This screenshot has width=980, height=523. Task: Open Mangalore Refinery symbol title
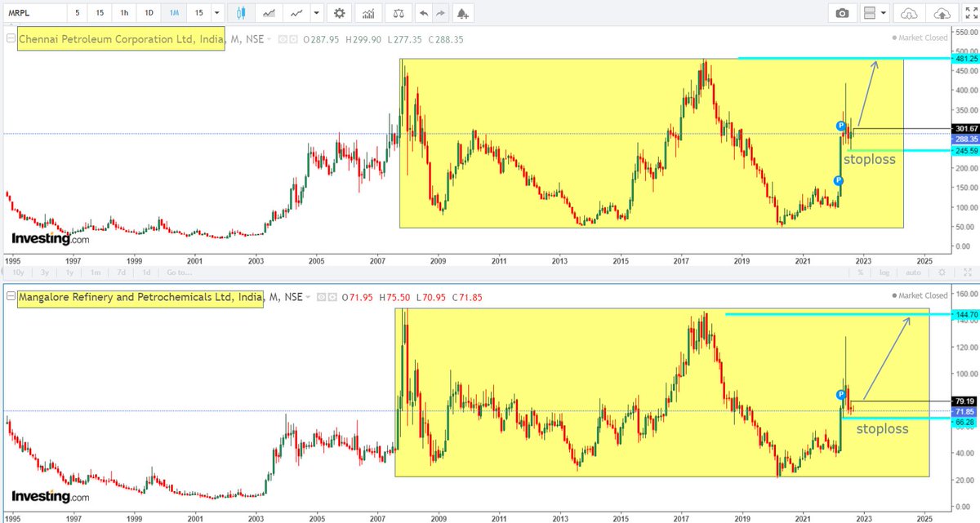coord(140,298)
